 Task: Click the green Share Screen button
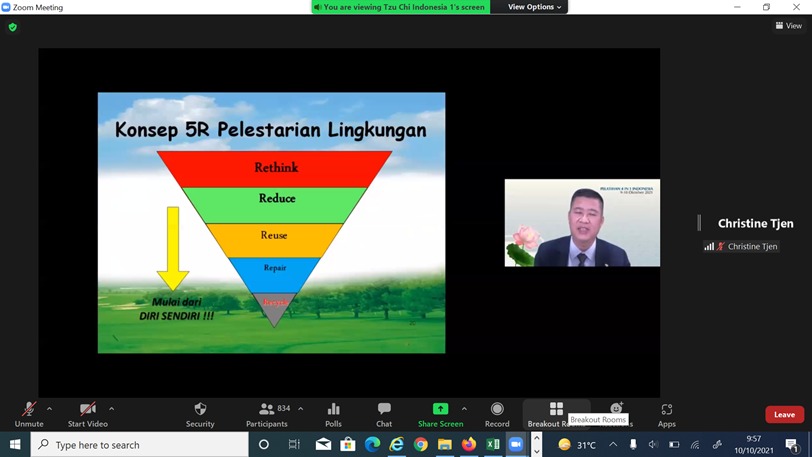click(440, 415)
